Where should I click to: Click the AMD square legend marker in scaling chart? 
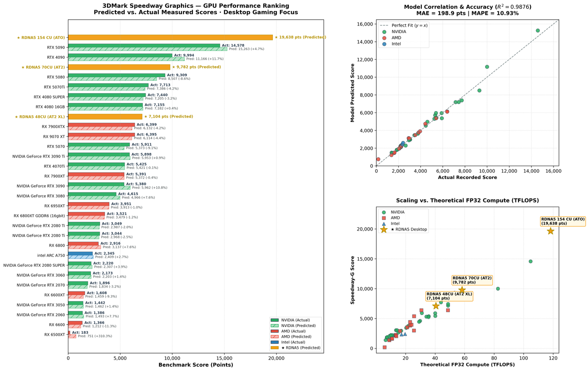click(x=384, y=218)
